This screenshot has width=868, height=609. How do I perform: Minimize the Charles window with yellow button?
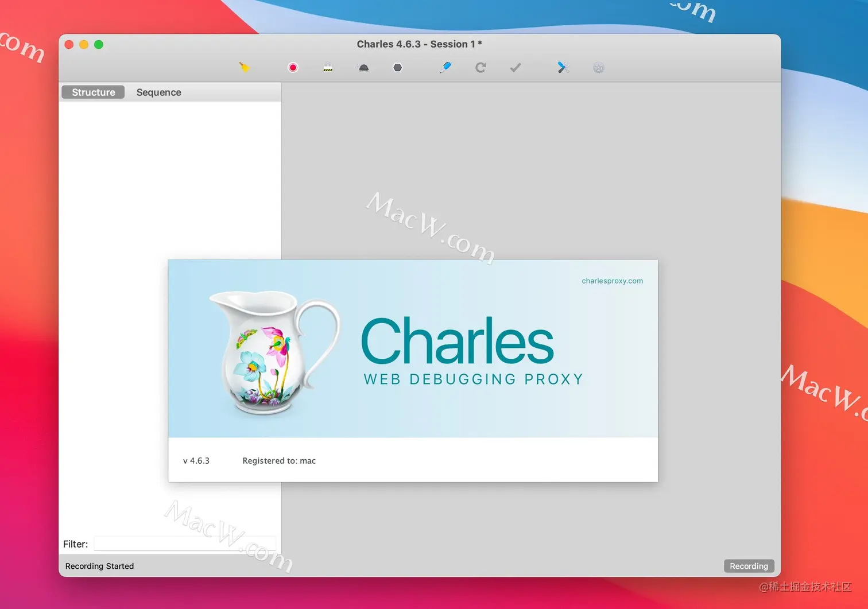pyautogui.click(x=84, y=44)
